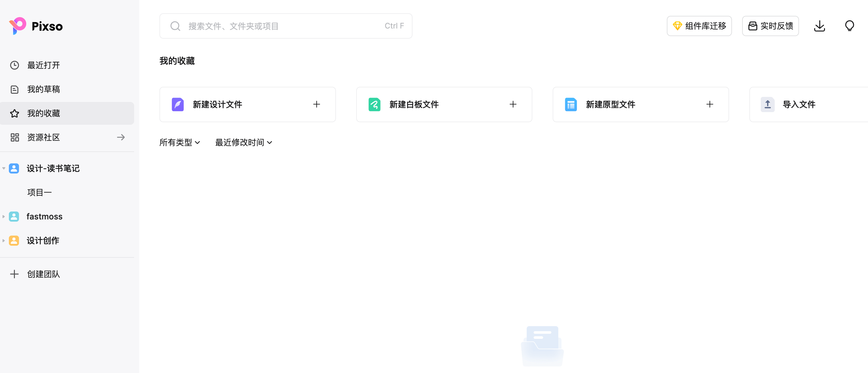Click the Pixso logo icon
The height and width of the screenshot is (373, 868).
point(17,26)
